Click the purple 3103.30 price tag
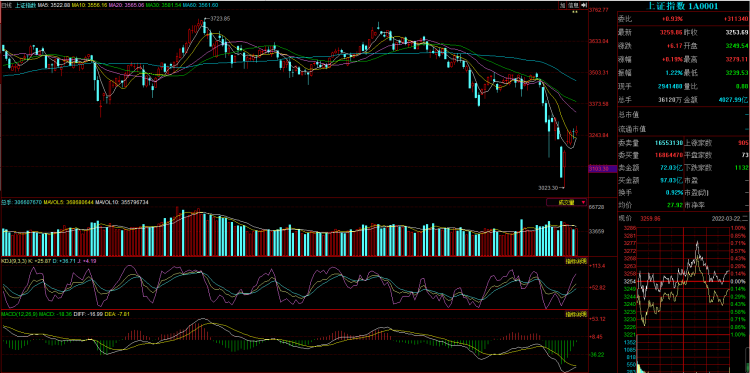 tap(603, 169)
